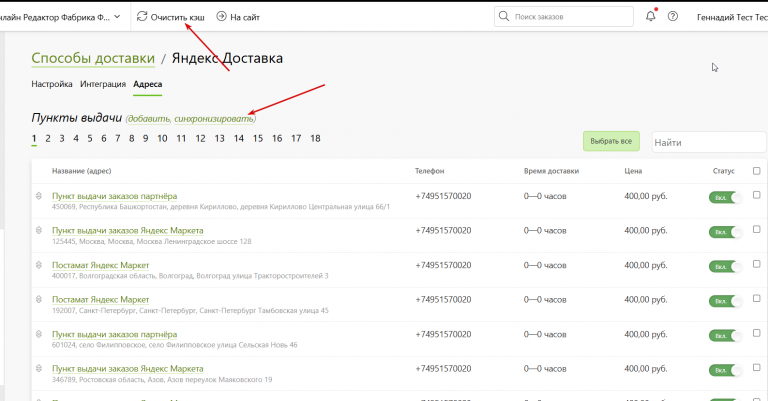Image resolution: width=768 pixels, height=401 pixels.
Task: Disable the Кириллово pickup point status toggle
Action: coord(725,198)
